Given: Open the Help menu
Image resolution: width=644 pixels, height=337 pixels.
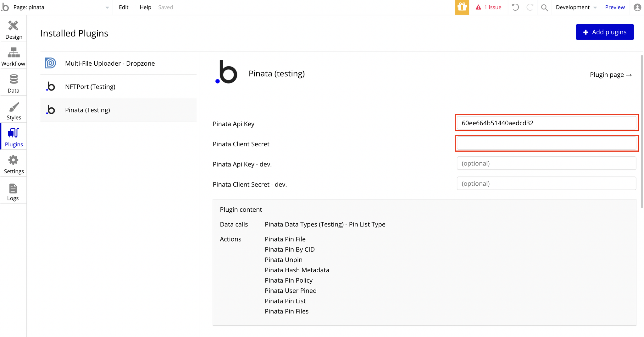Looking at the screenshot, I should click(x=145, y=7).
